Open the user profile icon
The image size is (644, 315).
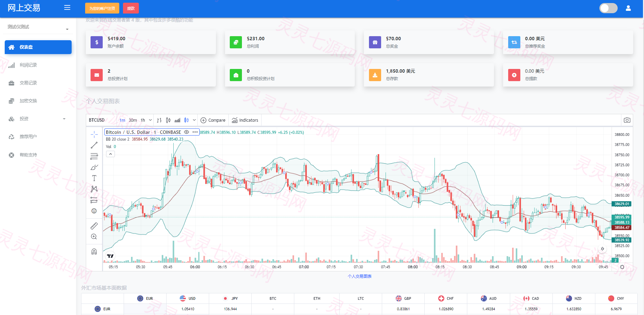pyautogui.click(x=628, y=8)
